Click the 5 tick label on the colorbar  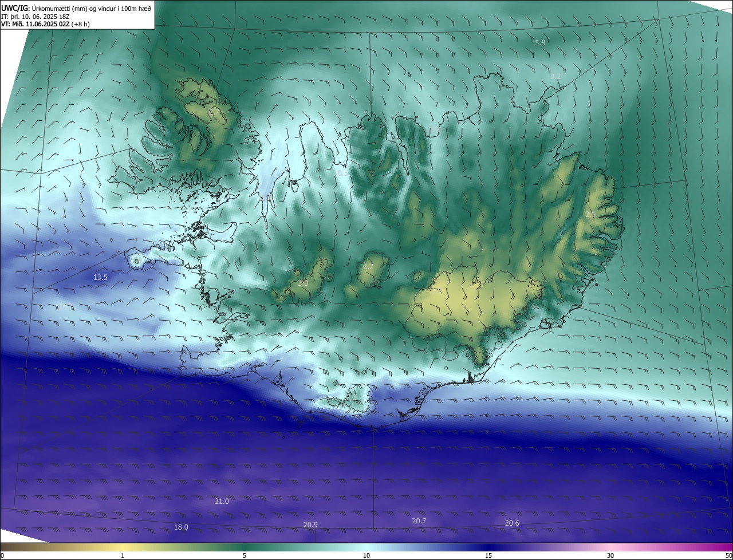pos(245,555)
